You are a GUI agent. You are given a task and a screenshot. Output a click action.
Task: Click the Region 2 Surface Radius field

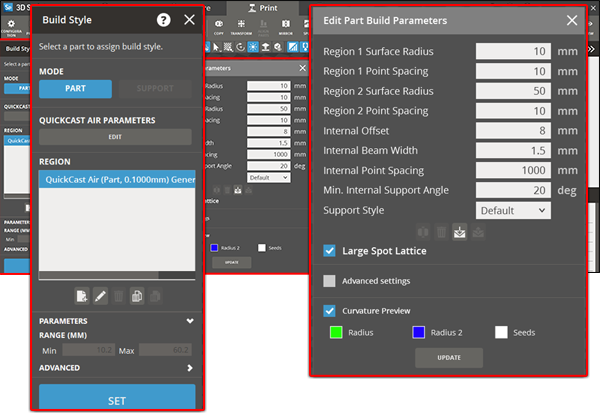[513, 91]
